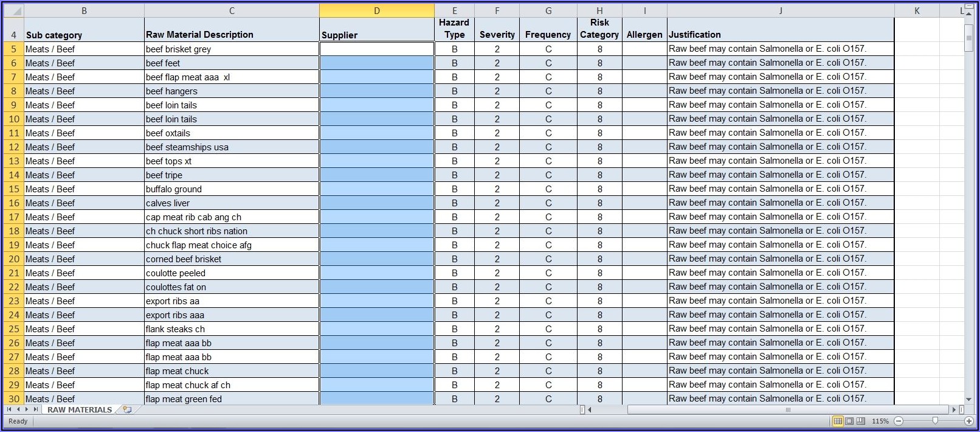Insert a new worksheet using tab icon
Image resolution: width=980 pixels, height=432 pixels.
[x=126, y=410]
